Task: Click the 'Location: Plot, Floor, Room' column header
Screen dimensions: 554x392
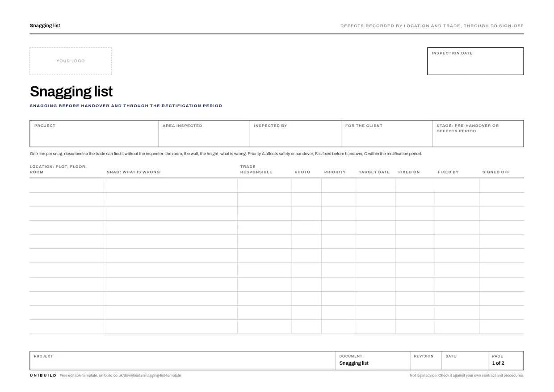Action: 58,169
